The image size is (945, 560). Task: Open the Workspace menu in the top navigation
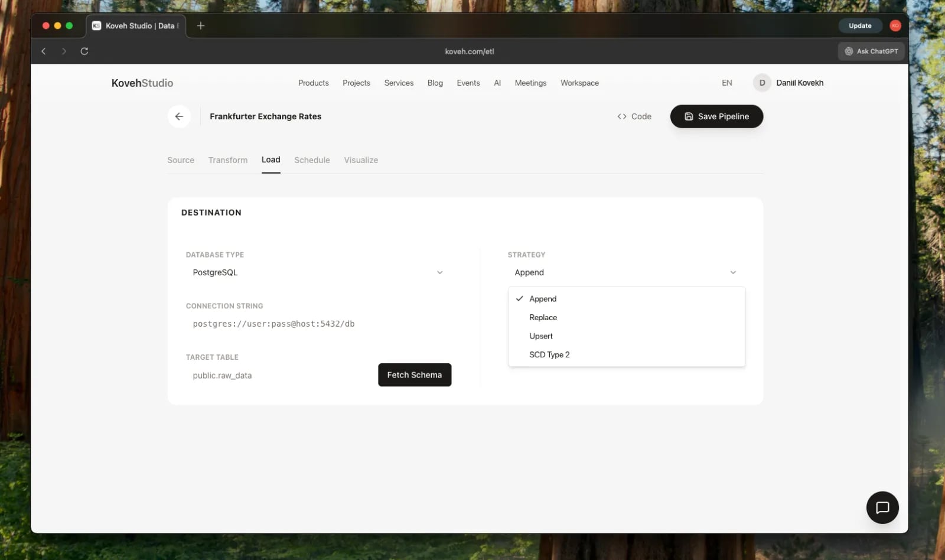[579, 83]
